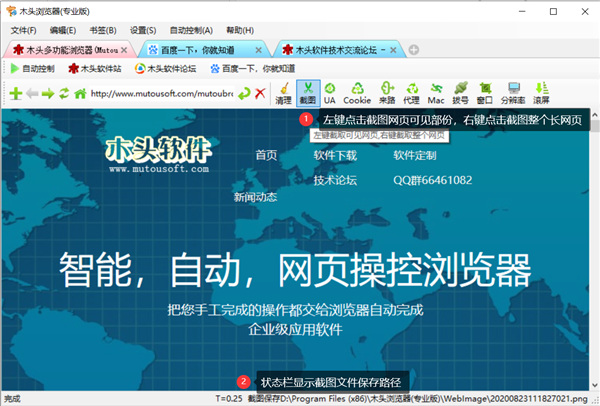Go forward with the green right arrow
Screen dimensions: 600x406
[x=48, y=93]
